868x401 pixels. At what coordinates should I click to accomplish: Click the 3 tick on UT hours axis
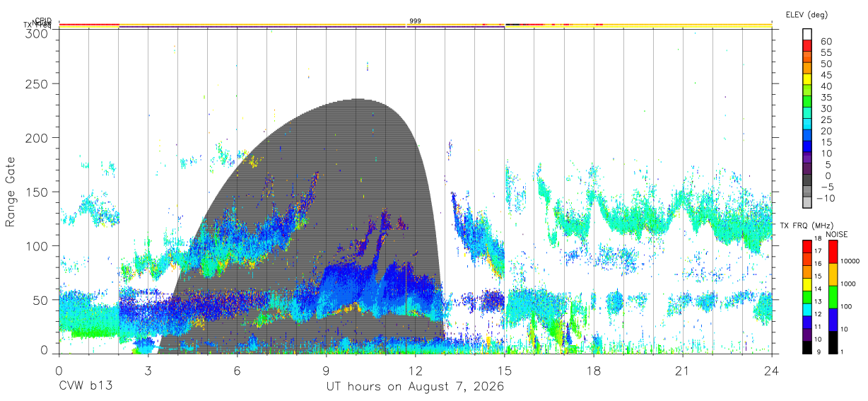(x=148, y=370)
